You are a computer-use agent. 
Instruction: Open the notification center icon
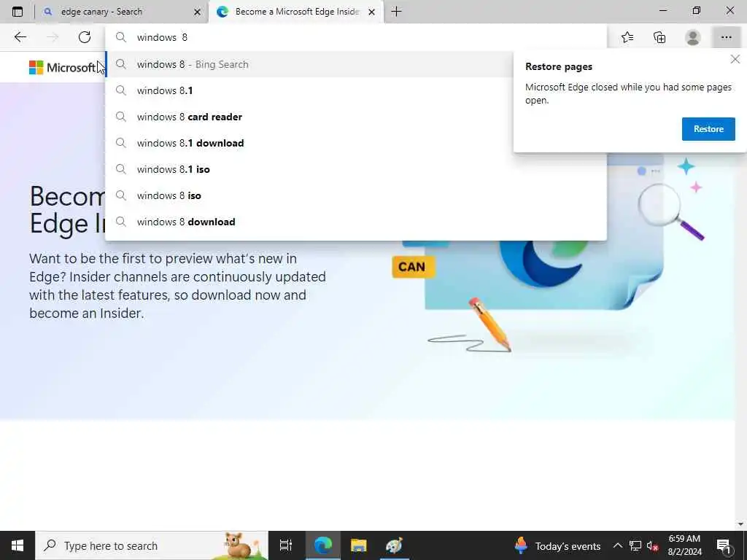pos(724,545)
